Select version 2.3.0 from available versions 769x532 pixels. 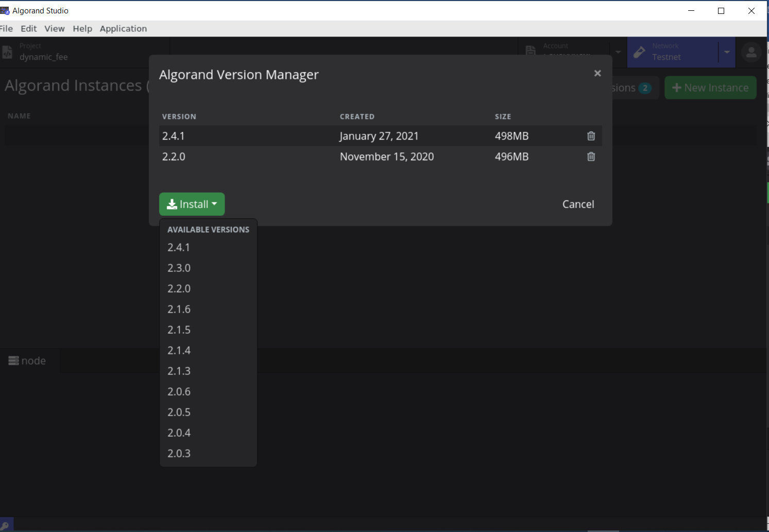pyautogui.click(x=179, y=268)
